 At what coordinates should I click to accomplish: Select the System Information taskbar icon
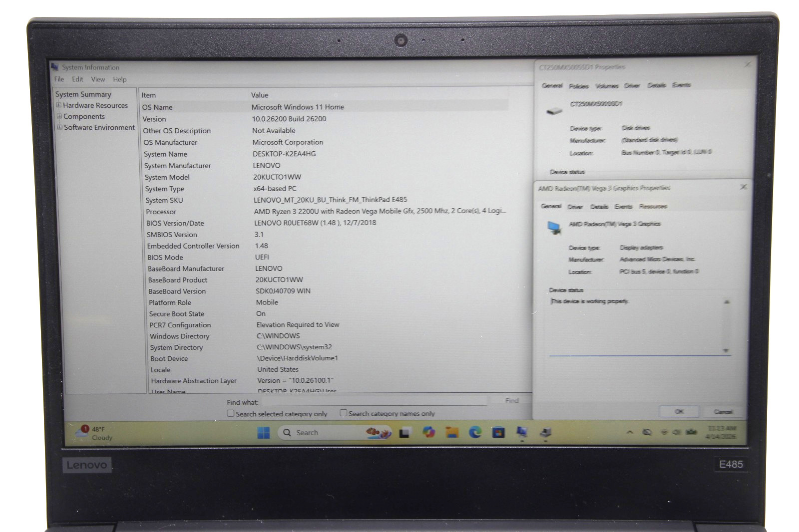522,432
